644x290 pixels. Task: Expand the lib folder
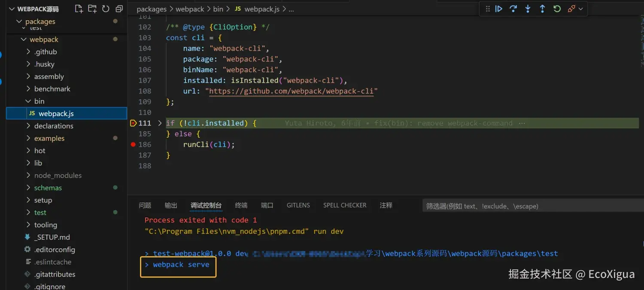click(x=28, y=163)
